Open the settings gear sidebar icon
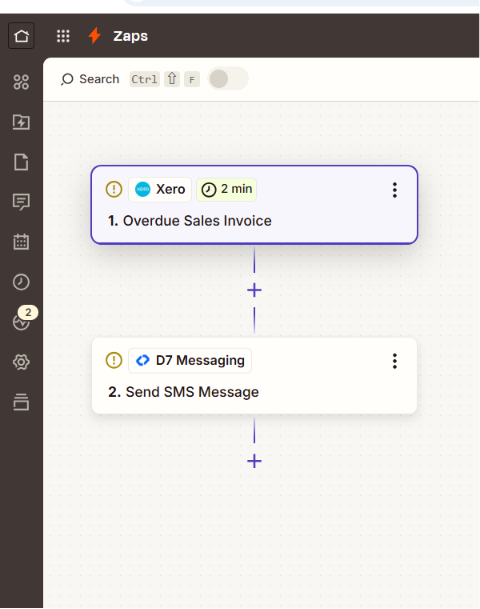The height and width of the screenshot is (609, 480). (x=21, y=362)
